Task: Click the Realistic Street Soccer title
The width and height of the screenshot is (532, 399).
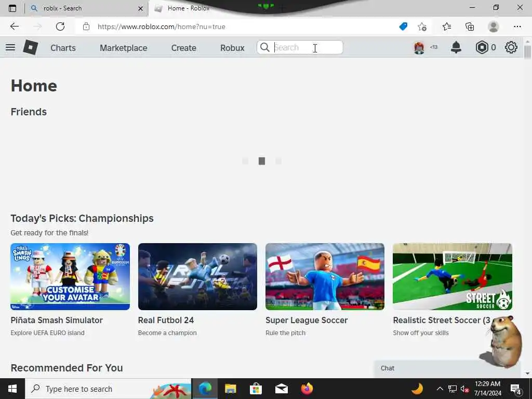Action: 442,320
